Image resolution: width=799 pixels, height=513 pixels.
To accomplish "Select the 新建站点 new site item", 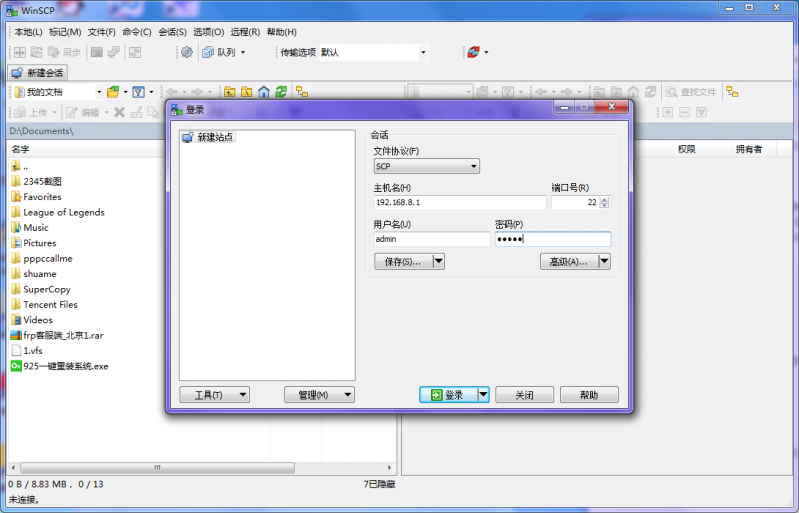I will tap(214, 137).
